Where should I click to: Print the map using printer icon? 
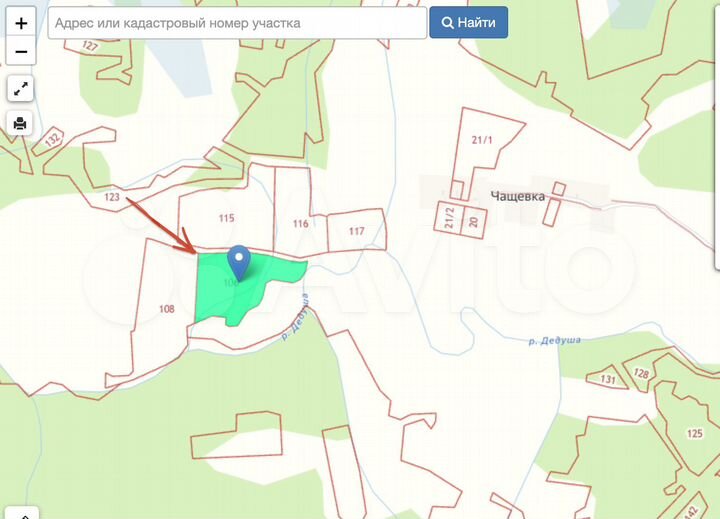pos(21,124)
